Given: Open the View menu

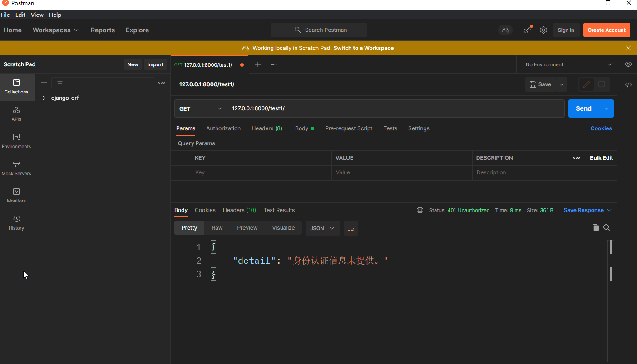Looking at the screenshot, I should click(37, 15).
